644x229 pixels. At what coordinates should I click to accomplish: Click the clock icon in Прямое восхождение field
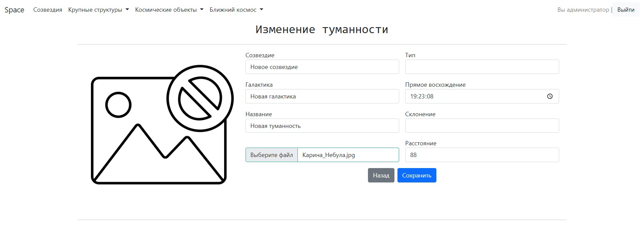pyautogui.click(x=550, y=96)
